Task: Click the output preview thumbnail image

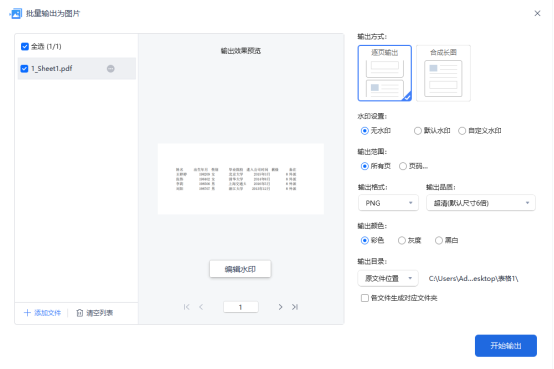Action: tap(241, 179)
